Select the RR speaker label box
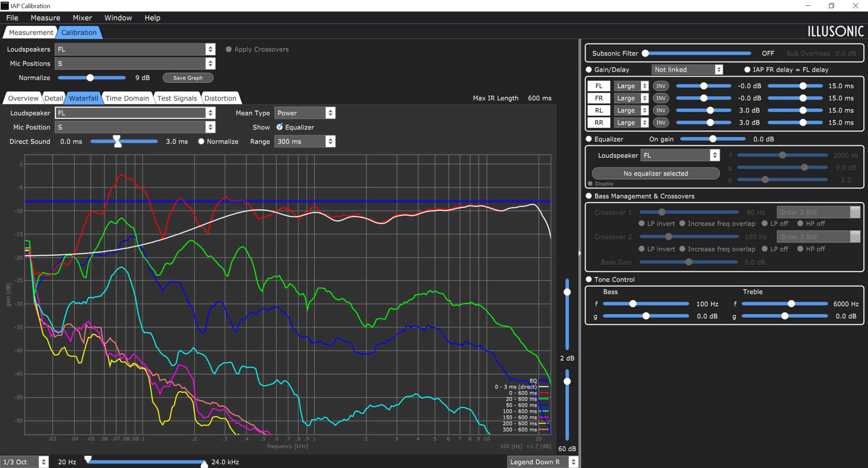 tap(599, 123)
